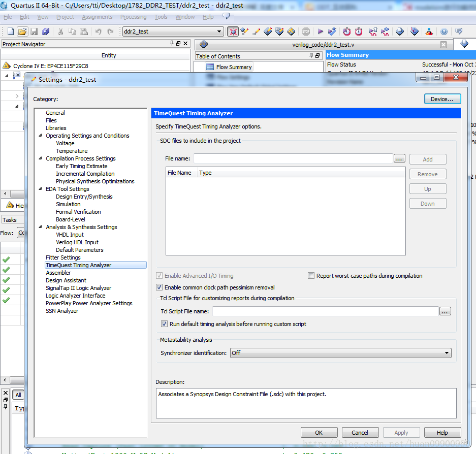This screenshot has width=476, height=454.
Task: Select Design Assistant category
Action: point(66,280)
